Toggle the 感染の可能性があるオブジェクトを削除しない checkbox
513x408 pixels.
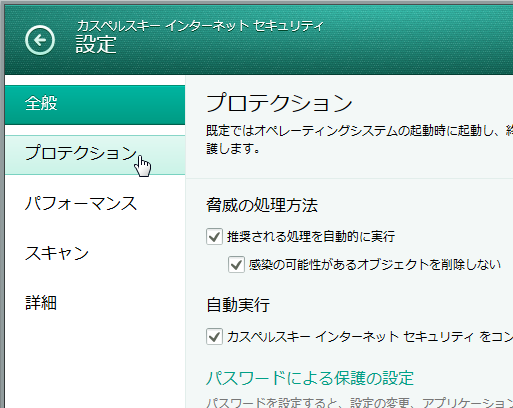pos(236,265)
